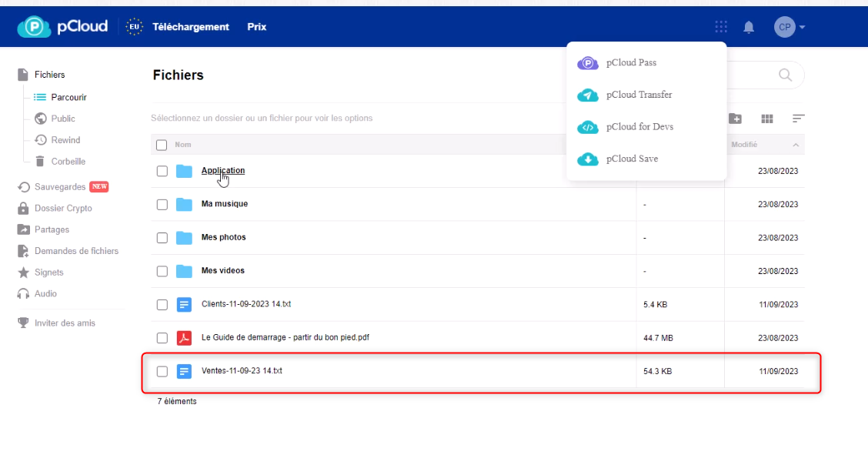
Task: Open Clients-11-09-2023 14.txt file name
Action: pos(245,304)
